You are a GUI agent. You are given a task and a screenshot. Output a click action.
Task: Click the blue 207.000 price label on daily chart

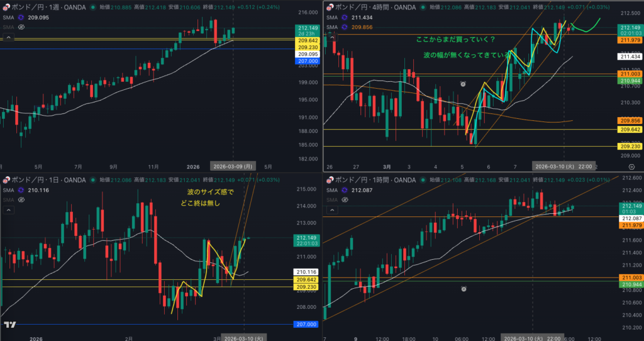tap(306, 324)
